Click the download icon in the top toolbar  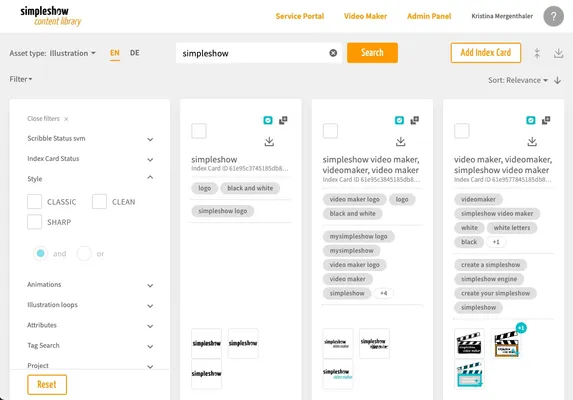pos(558,53)
